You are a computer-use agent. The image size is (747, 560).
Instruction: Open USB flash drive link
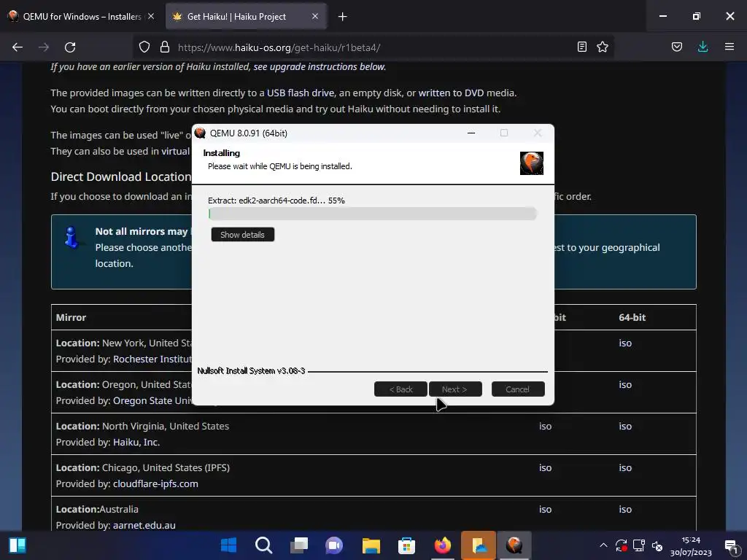pyautogui.click(x=300, y=93)
